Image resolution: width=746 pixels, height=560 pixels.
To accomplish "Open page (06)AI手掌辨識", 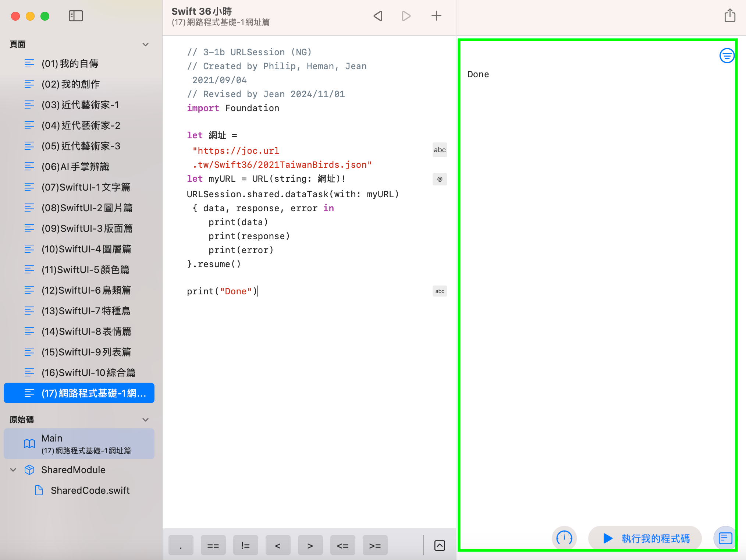I will [x=75, y=167].
